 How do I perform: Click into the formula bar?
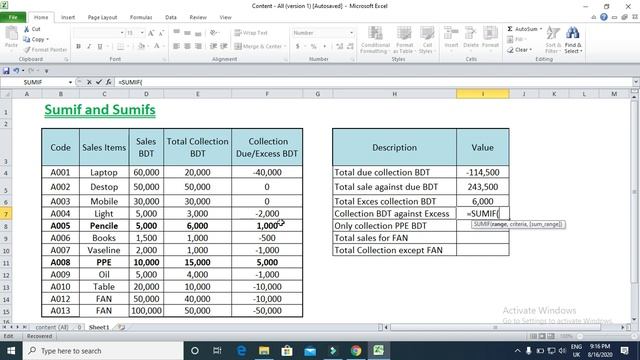pos(373,82)
